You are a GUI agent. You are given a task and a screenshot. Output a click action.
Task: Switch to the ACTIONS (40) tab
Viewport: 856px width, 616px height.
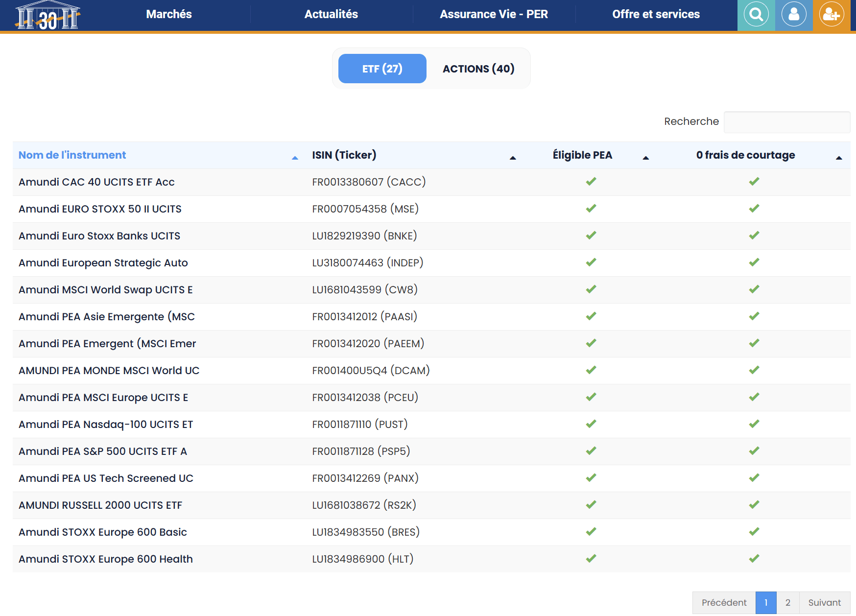click(478, 69)
